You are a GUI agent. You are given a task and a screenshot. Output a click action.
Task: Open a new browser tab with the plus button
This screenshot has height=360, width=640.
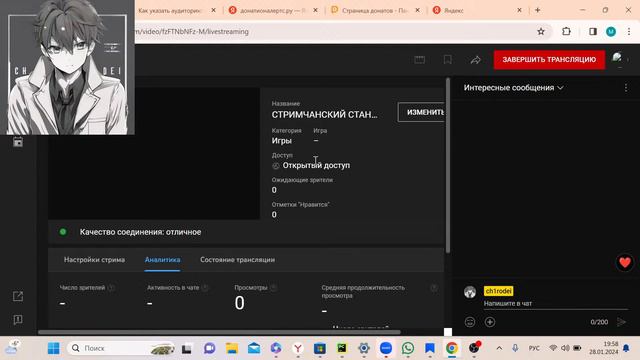coord(538,10)
